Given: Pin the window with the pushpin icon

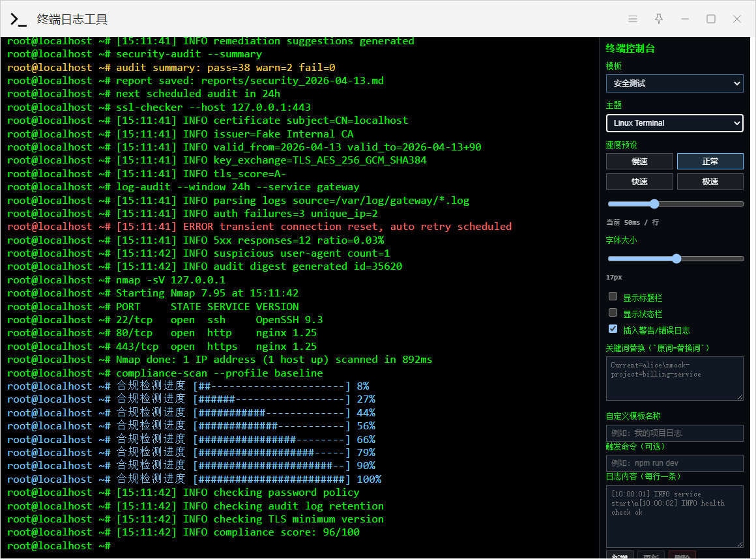Looking at the screenshot, I should [659, 19].
